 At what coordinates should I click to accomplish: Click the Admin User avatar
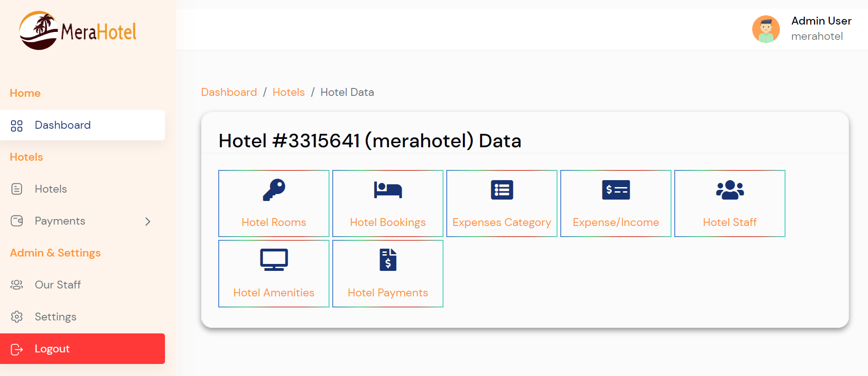point(766,29)
